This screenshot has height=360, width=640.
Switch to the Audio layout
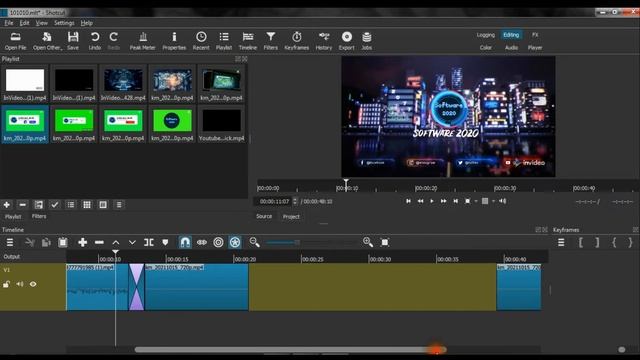[511, 48]
